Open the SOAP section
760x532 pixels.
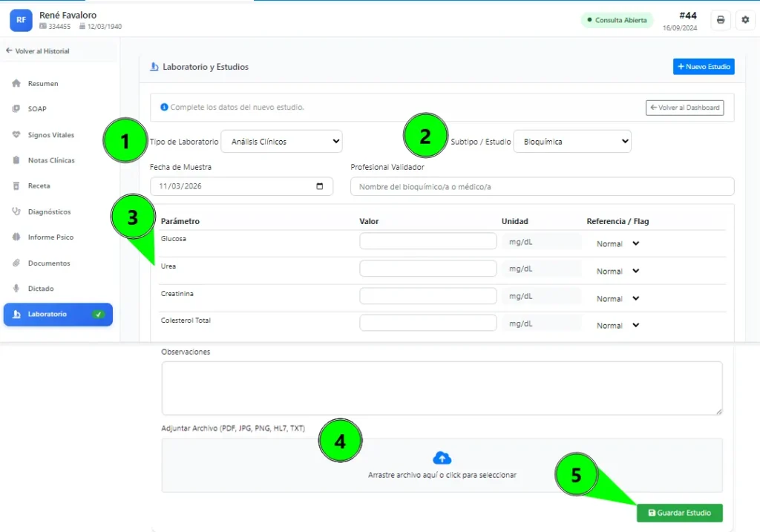(58, 108)
